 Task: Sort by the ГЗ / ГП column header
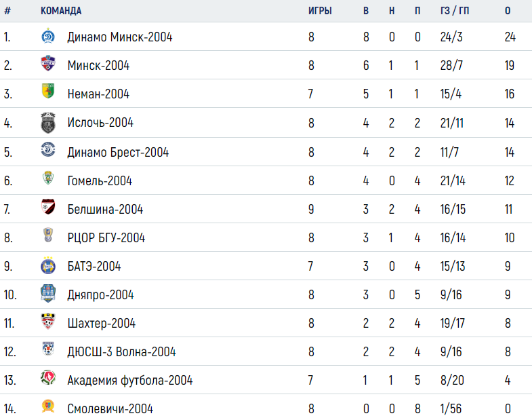coord(455,11)
